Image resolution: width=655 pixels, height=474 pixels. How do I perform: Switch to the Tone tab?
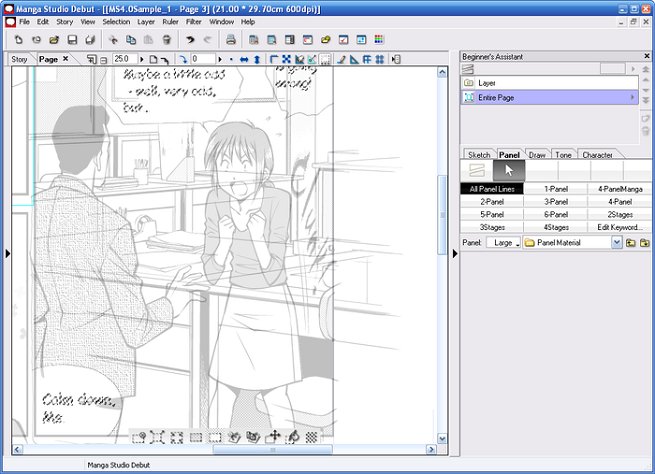click(x=563, y=155)
